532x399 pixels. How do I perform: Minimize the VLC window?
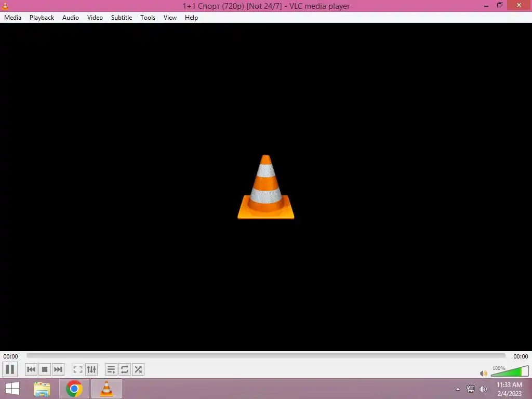coord(486,5)
